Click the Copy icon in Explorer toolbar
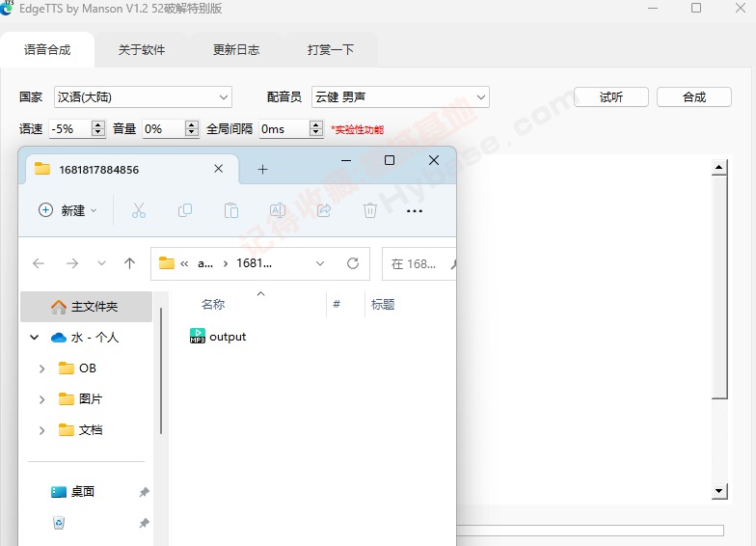 click(185, 210)
